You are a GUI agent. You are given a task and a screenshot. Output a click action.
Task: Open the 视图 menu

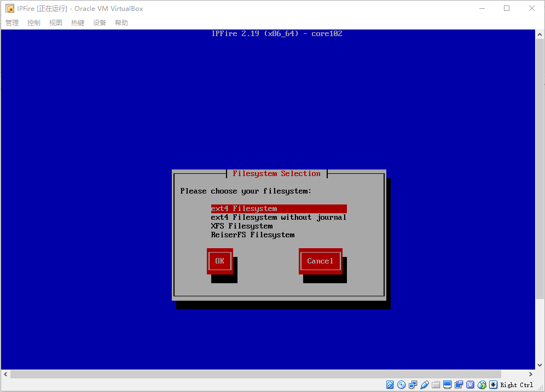point(56,22)
